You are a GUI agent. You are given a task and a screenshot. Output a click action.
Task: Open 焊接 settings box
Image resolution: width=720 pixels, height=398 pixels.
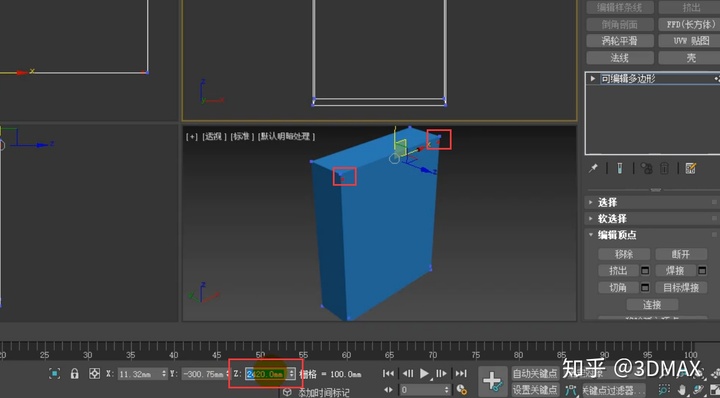point(702,271)
